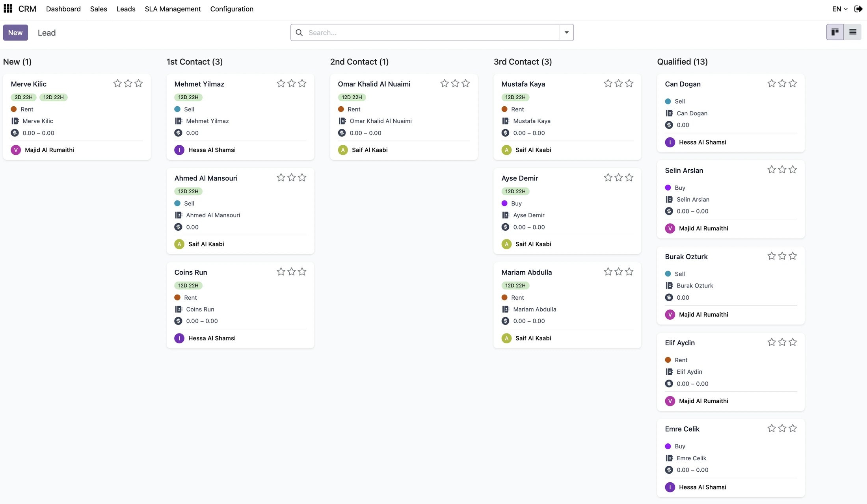Screen dimensions: 867x504
Task: Switch to List view icon
Action: 852,32
